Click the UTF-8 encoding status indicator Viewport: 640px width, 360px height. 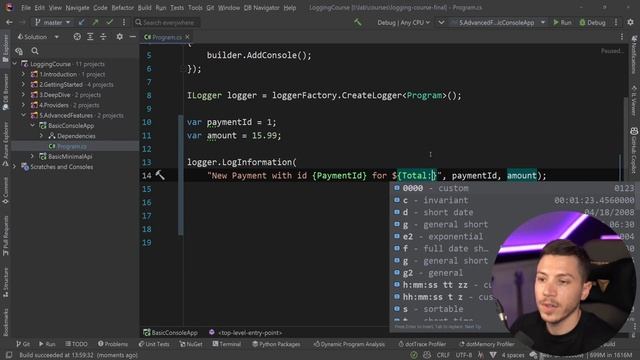pos(464,355)
